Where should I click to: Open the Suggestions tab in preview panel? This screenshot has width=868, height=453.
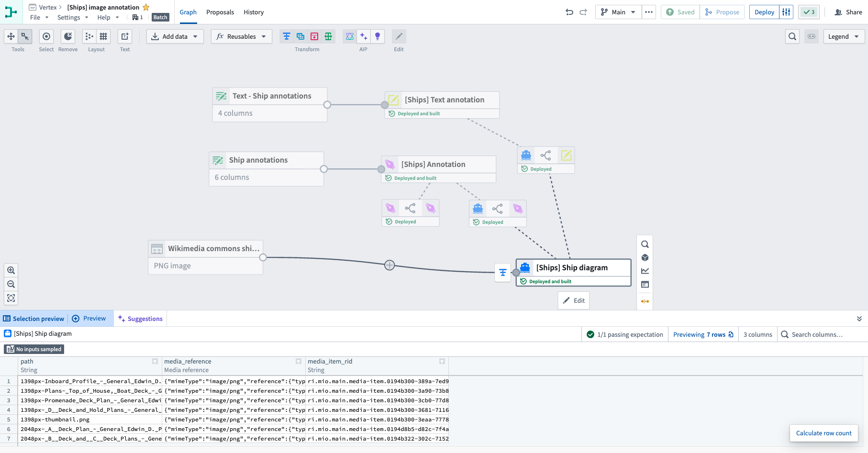(x=140, y=319)
